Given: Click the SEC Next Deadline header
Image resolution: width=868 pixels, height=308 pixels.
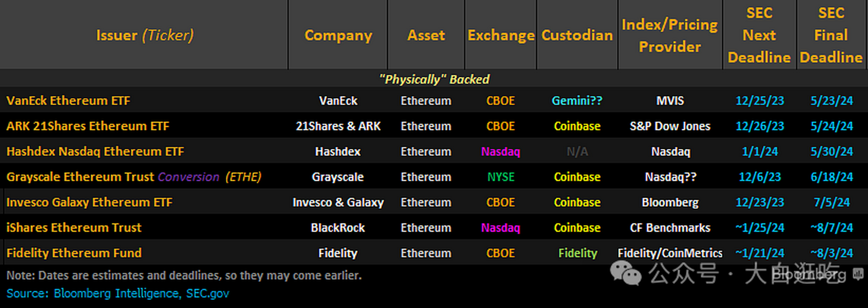Looking at the screenshot, I should coord(759,35).
